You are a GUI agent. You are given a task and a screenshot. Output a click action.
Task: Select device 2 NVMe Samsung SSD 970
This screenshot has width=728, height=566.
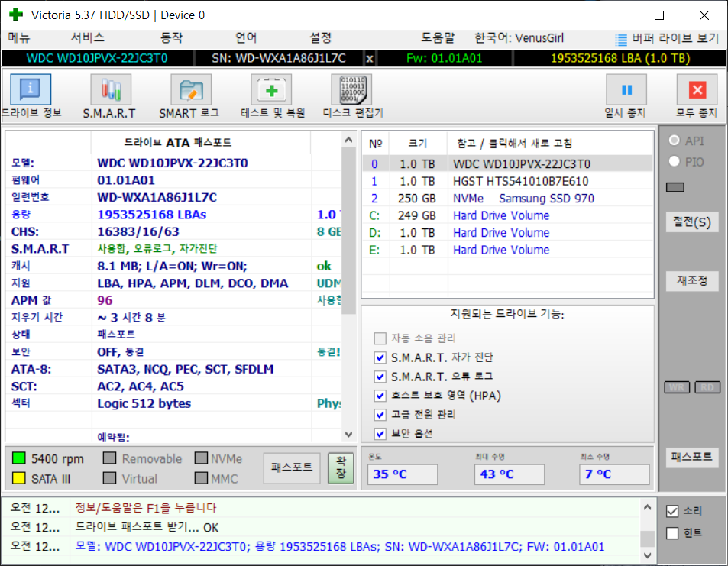(x=507, y=199)
